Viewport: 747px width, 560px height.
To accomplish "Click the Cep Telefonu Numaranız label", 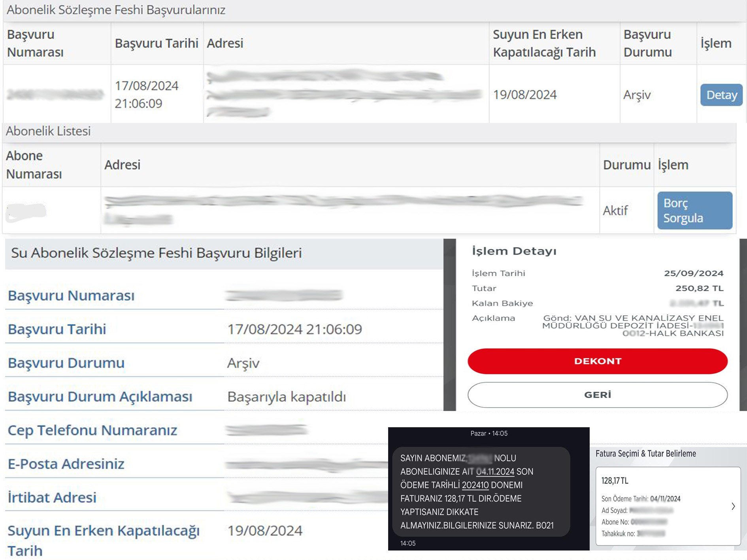I will coord(92,430).
